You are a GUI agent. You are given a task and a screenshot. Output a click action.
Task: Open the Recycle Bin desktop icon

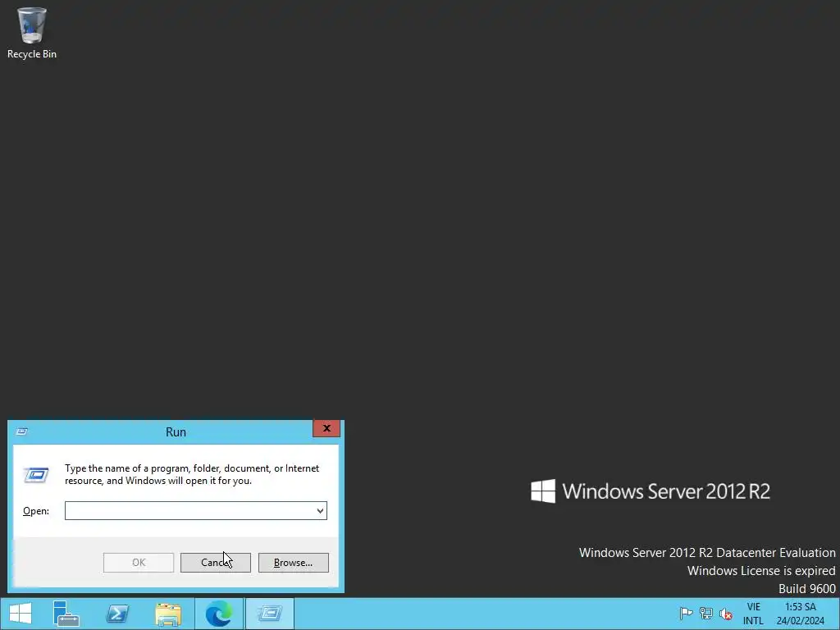click(x=32, y=32)
